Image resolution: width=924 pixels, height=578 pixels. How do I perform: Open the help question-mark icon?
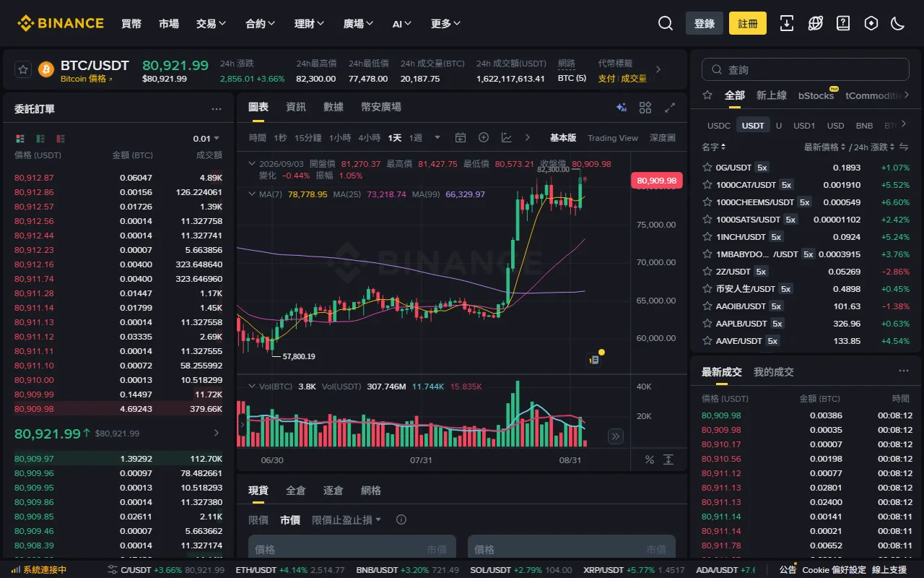(843, 23)
